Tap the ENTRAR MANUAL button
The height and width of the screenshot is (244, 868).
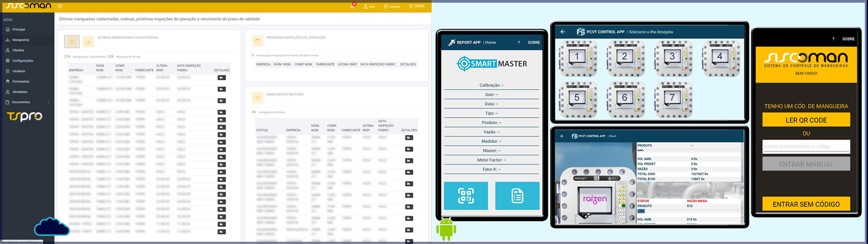pyautogui.click(x=806, y=164)
